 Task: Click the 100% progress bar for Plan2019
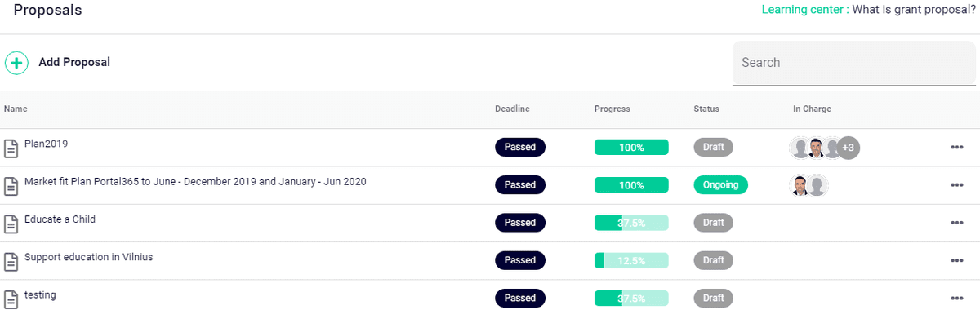click(x=631, y=148)
